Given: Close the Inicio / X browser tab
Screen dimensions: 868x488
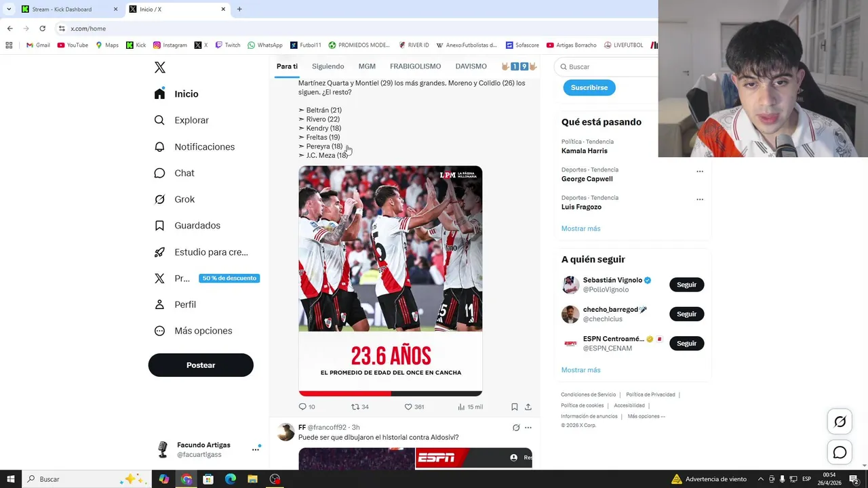Looking at the screenshot, I should tap(223, 9).
